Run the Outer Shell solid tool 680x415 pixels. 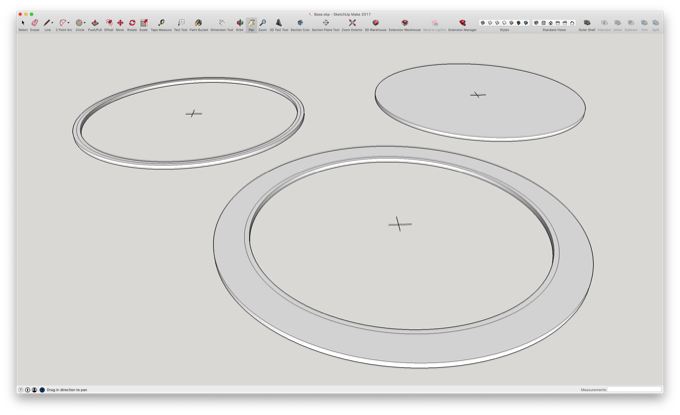(x=587, y=23)
